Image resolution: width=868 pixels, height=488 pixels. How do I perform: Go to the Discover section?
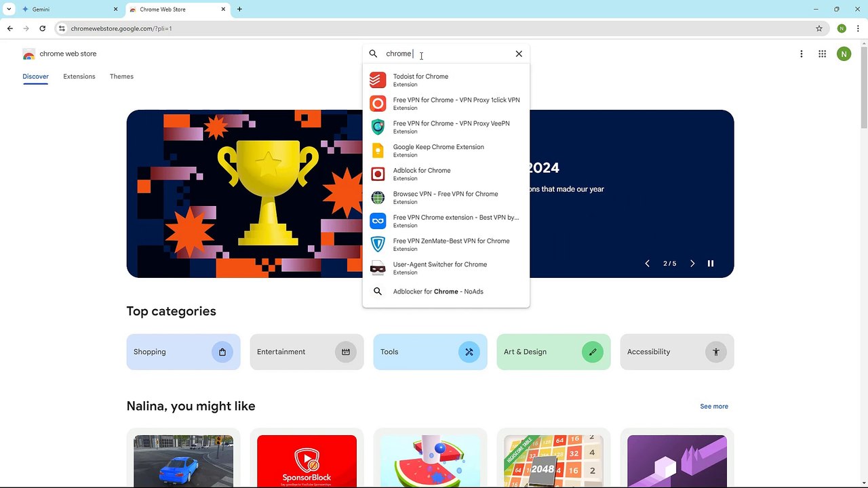[35, 77]
